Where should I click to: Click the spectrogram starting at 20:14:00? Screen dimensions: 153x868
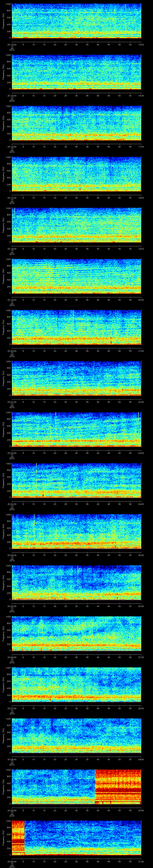(x=76, y=21)
